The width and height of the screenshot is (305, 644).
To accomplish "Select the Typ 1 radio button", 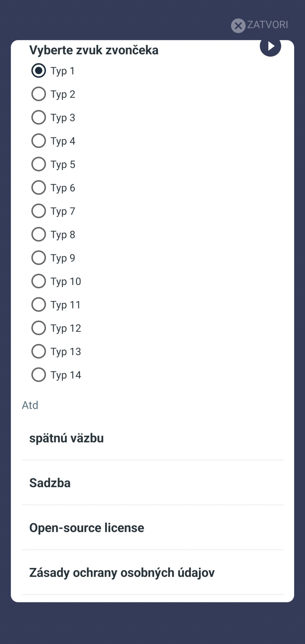I will pos(38,71).
